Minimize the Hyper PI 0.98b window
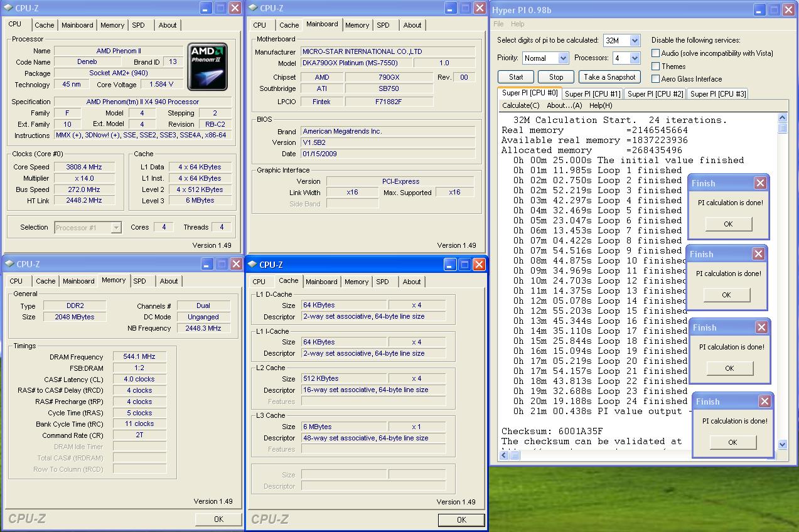Image resolution: width=799 pixels, height=532 pixels. tap(759, 10)
